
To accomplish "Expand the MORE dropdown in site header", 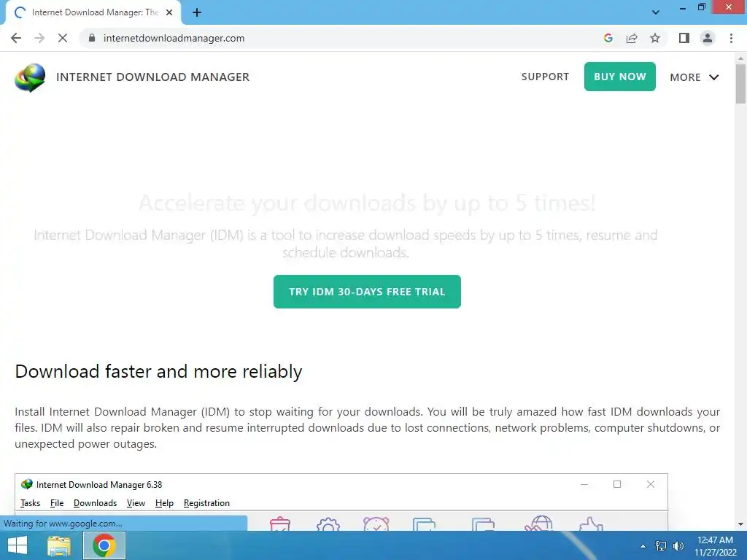I will pos(694,77).
